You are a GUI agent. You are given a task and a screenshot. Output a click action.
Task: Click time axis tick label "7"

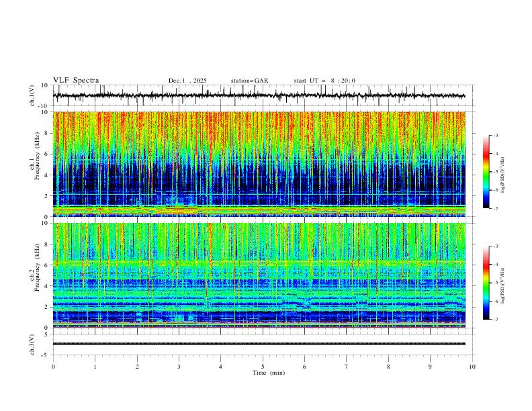347,367
